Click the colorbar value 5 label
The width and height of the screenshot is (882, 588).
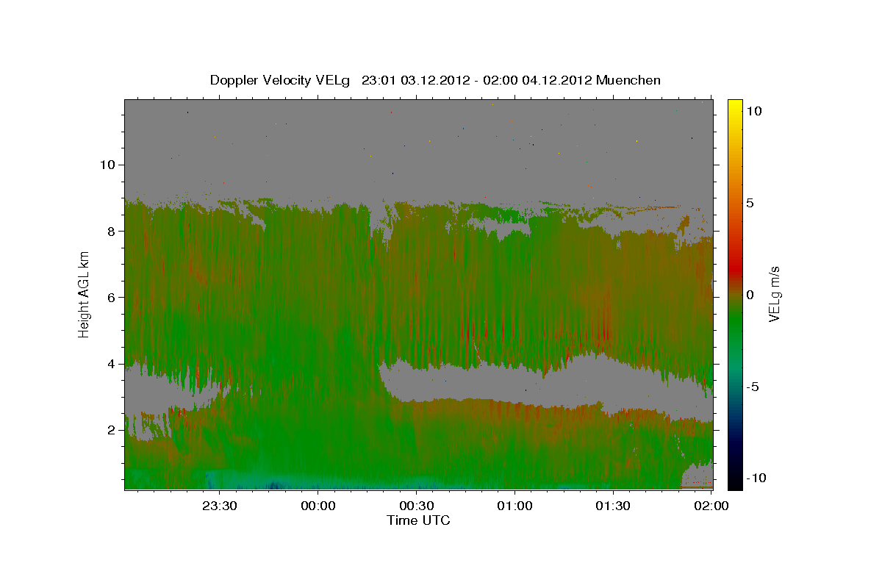tap(750, 202)
